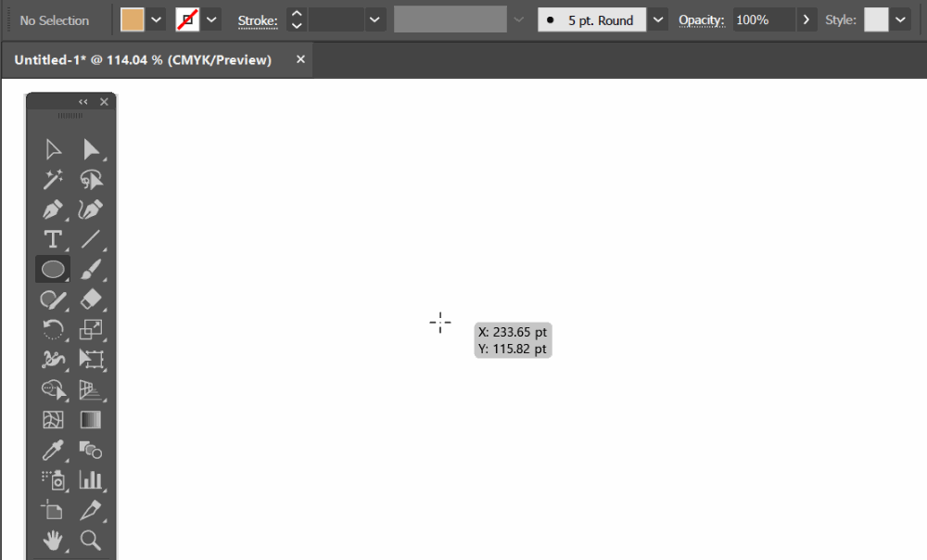The height and width of the screenshot is (560, 927).
Task: Select the Curvature tool
Action: coord(91,210)
